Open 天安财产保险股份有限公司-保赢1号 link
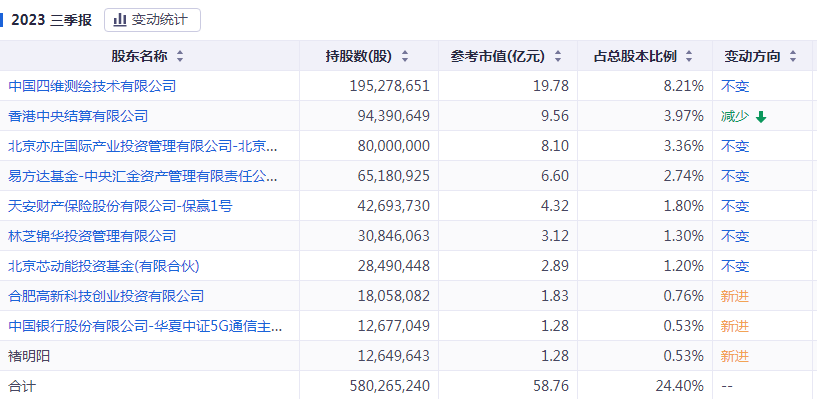The image size is (817, 399). [x=120, y=206]
